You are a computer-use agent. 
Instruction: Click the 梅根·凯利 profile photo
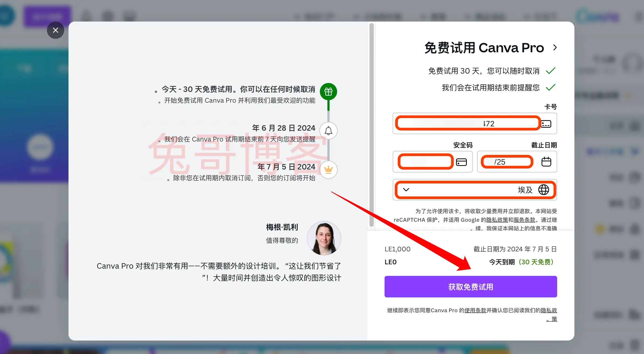pyautogui.click(x=324, y=238)
